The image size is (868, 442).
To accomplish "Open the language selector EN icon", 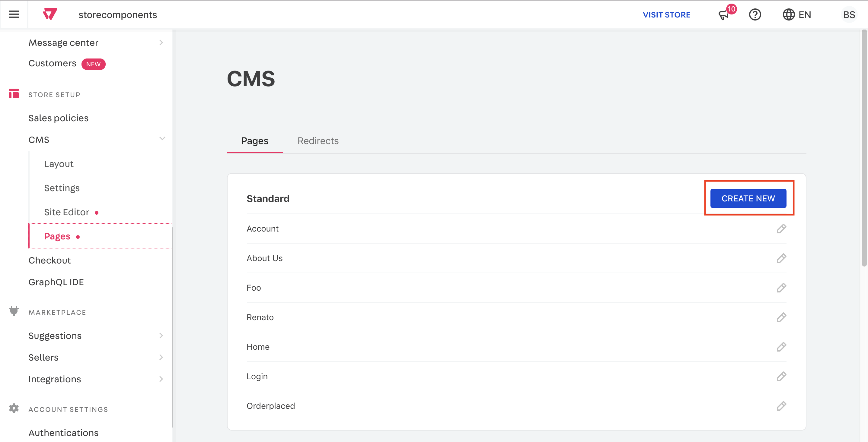I will (797, 15).
